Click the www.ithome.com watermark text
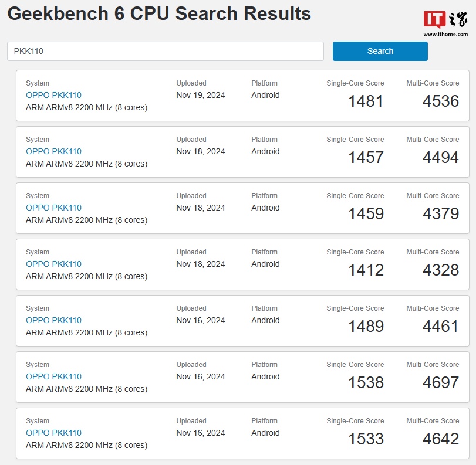Image resolution: width=476 pixels, height=465 pixels. coord(445,35)
